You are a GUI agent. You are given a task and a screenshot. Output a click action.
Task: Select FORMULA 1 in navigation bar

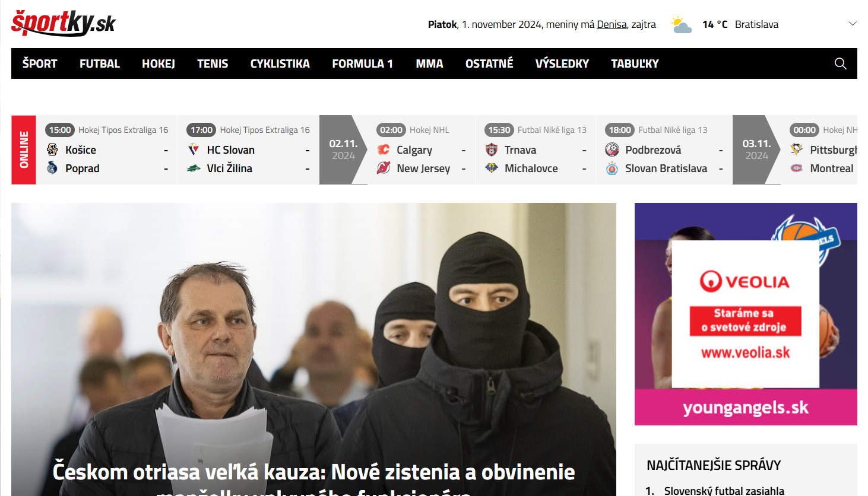pos(362,63)
